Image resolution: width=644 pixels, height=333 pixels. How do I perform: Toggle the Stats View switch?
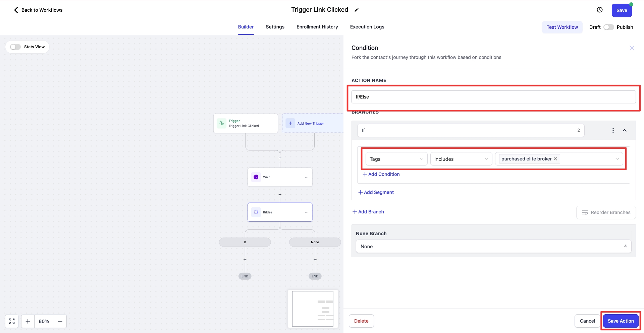15,47
